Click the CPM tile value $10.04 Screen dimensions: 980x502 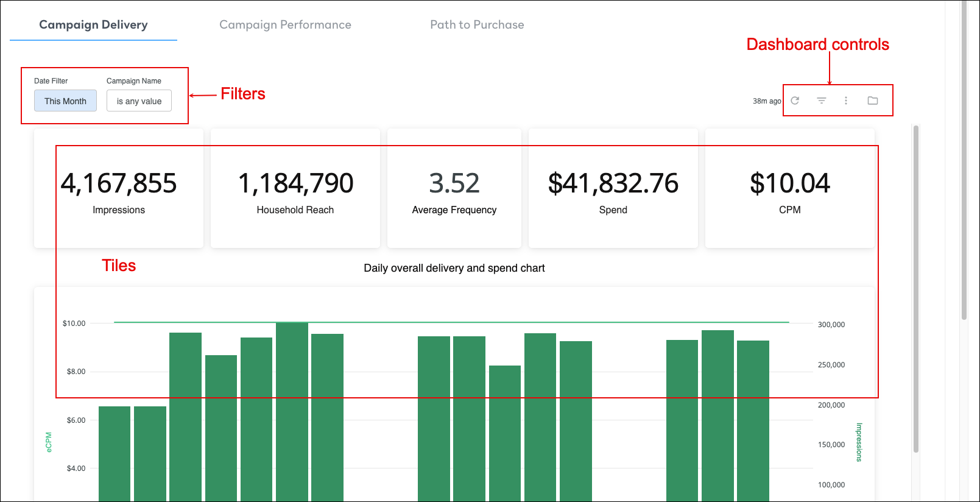(790, 183)
